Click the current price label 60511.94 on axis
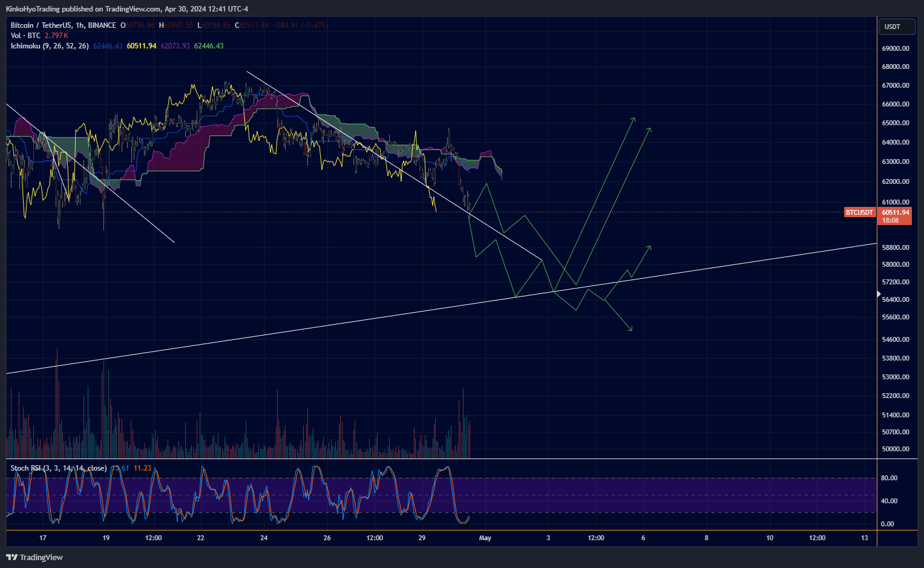924x568 pixels. (896, 212)
